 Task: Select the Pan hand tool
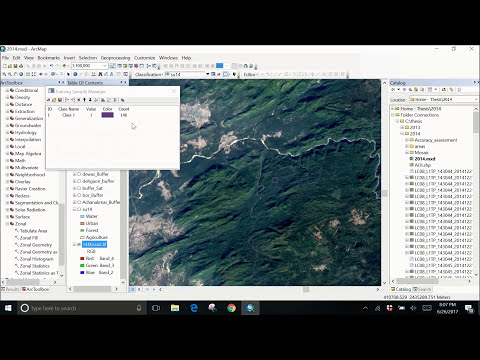click(x=15, y=74)
